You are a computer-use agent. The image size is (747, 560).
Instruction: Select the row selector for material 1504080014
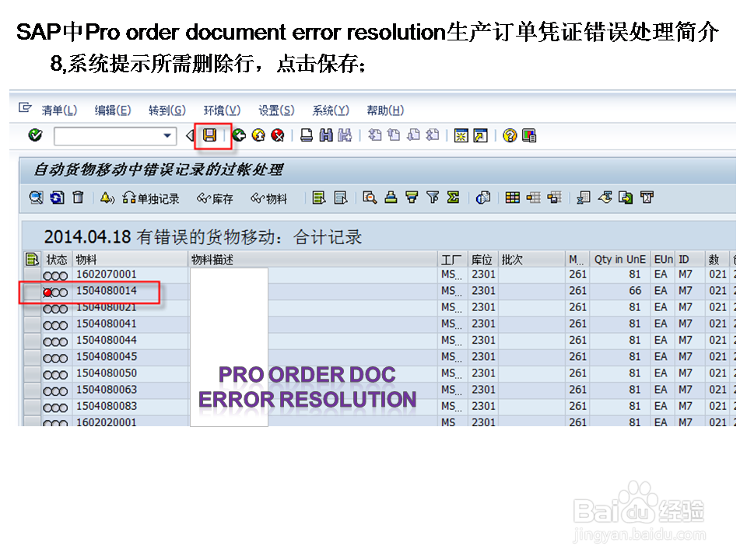click(x=32, y=292)
